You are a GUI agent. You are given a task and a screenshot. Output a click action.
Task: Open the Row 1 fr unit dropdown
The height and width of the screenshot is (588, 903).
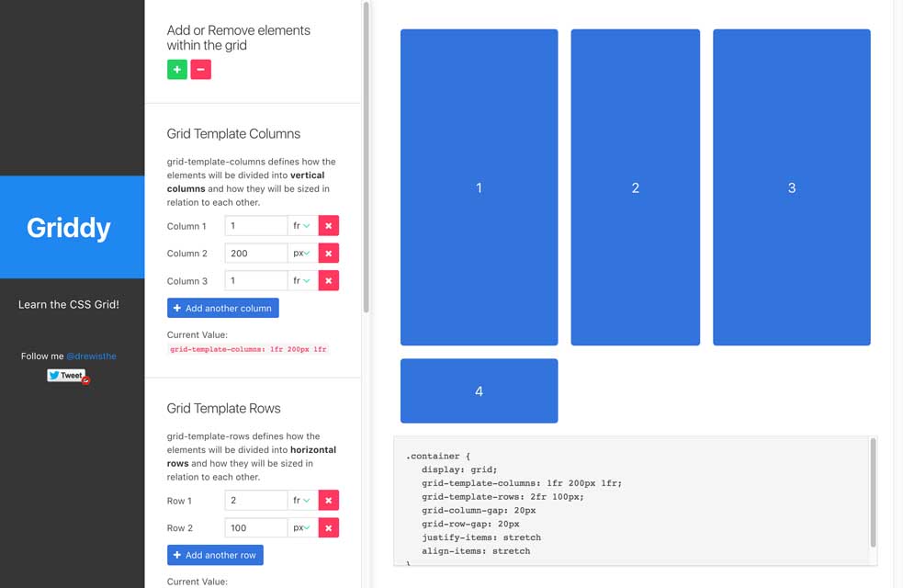tap(301, 501)
